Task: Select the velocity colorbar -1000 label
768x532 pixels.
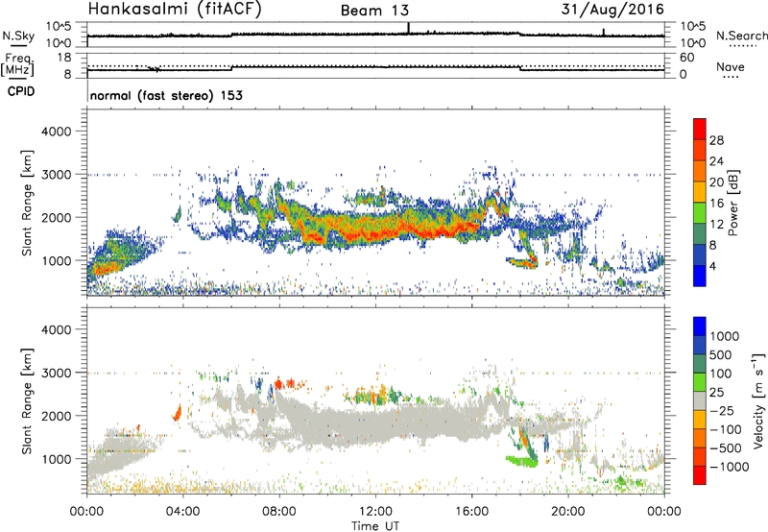Action: [729, 467]
